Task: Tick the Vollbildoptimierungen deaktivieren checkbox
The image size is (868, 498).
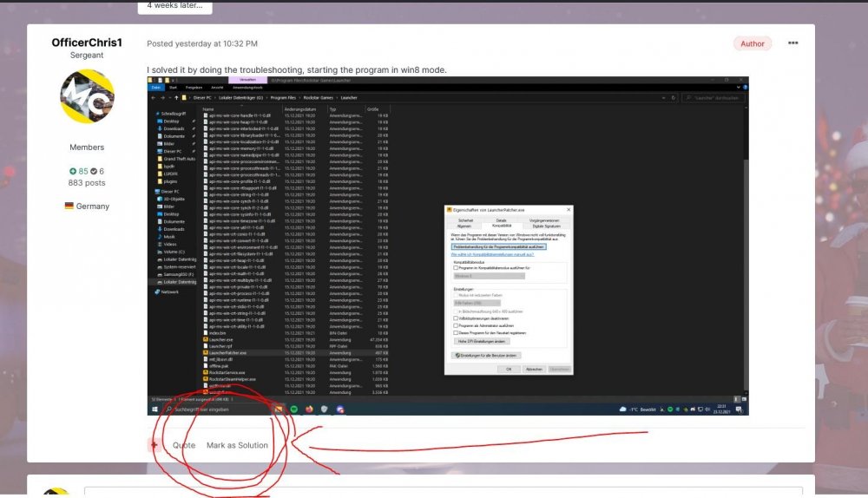Action: [456, 318]
